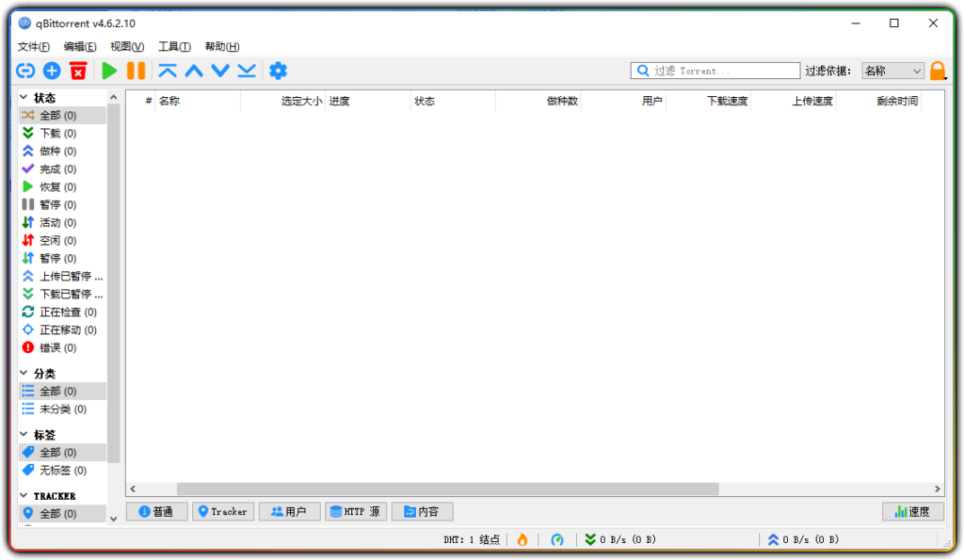Click the right arrow of horizontal scrollbar
Image resolution: width=964 pixels, height=560 pixels.
click(x=937, y=488)
